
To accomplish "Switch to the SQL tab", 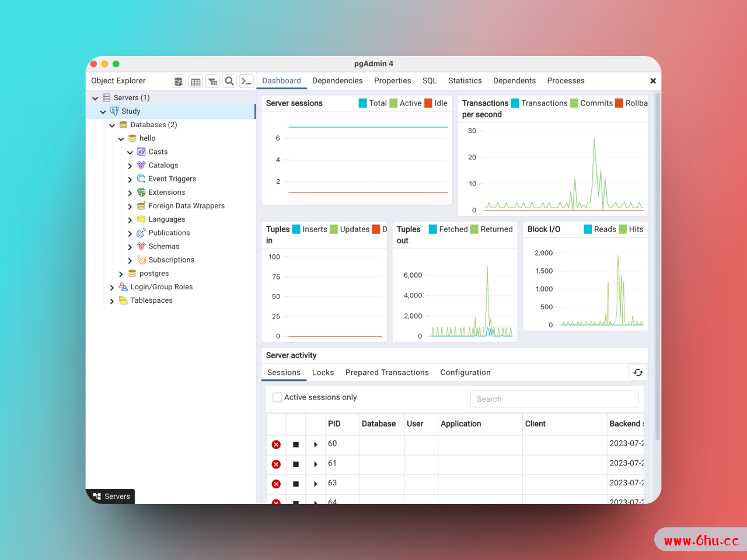I will click(x=430, y=81).
